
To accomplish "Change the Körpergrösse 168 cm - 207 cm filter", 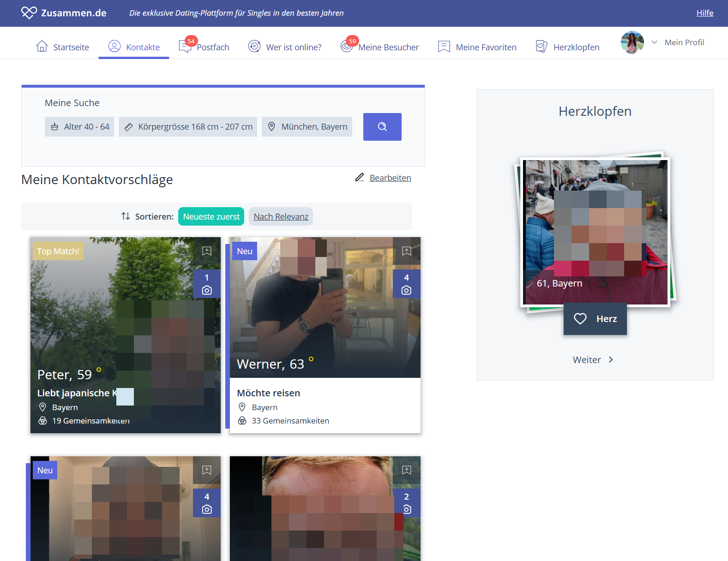I will (x=188, y=127).
